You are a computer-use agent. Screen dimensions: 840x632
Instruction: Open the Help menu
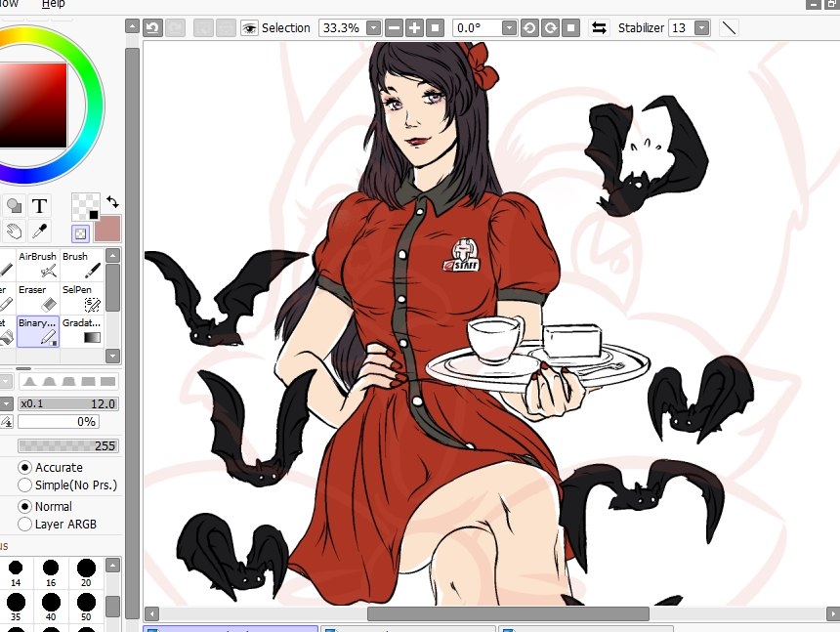pyautogui.click(x=53, y=4)
